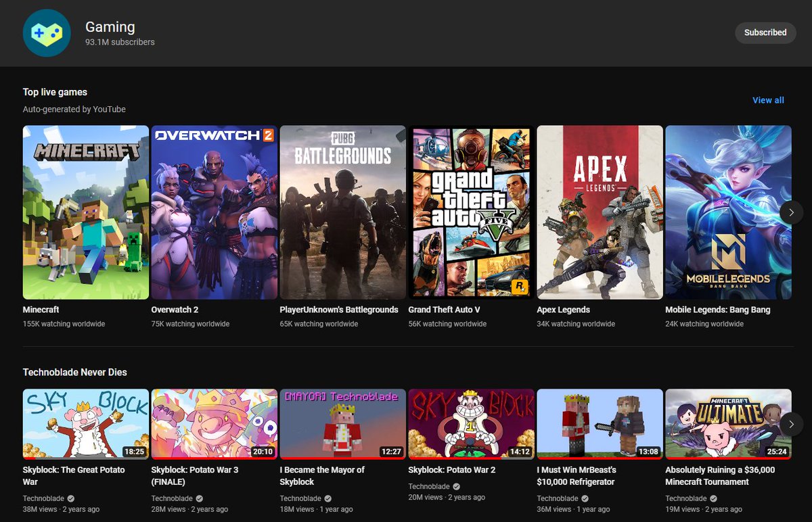812x522 pixels.
Task: Click next arrow in Technoblade Never Dies row
Action: point(792,424)
